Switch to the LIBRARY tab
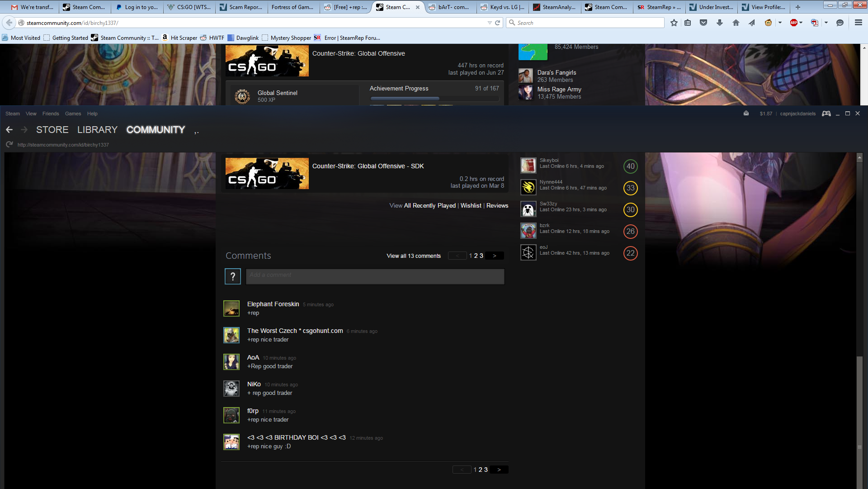The width and height of the screenshot is (868, 489). click(97, 130)
